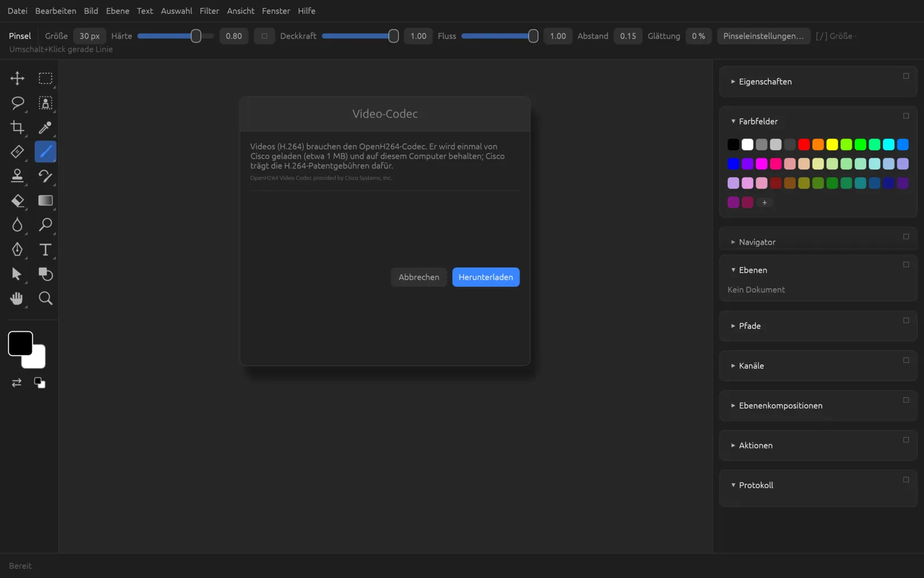
Task: Select the Lasso tool
Action: pyautogui.click(x=17, y=103)
